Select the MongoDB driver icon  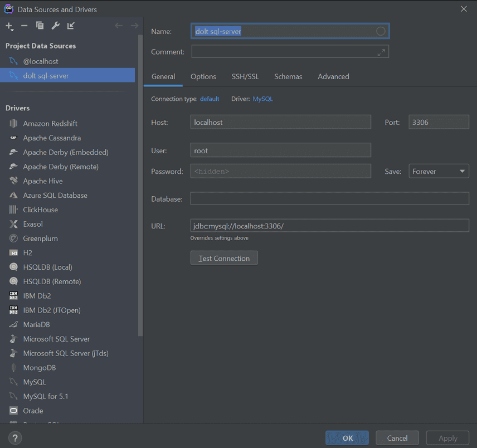[13, 367]
